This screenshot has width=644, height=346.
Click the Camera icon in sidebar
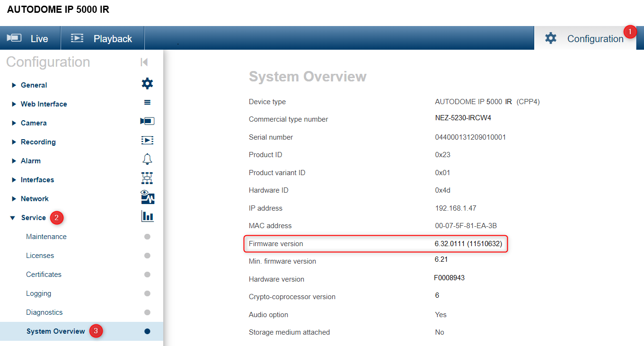pos(147,122)
